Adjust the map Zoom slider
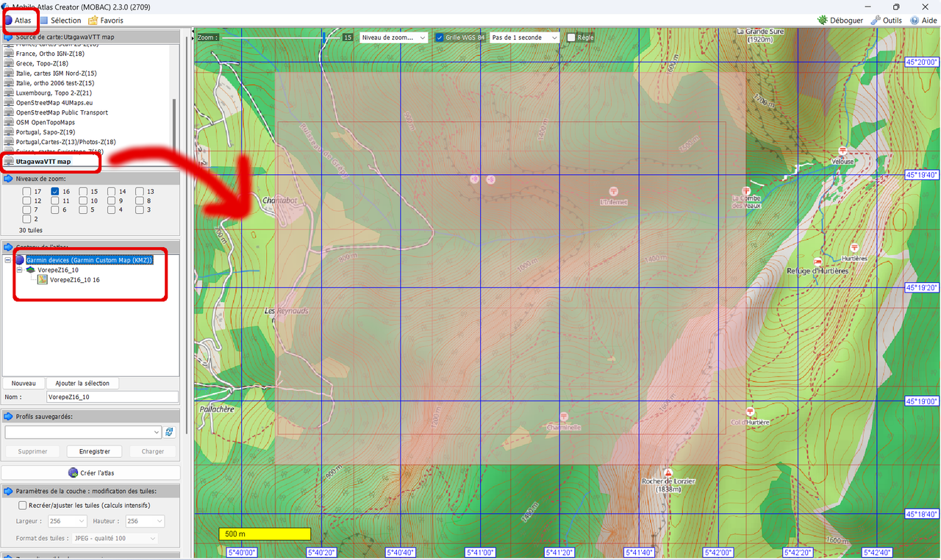Image resolution: width=941 pixels, height=560 pixels. (325, 37)
